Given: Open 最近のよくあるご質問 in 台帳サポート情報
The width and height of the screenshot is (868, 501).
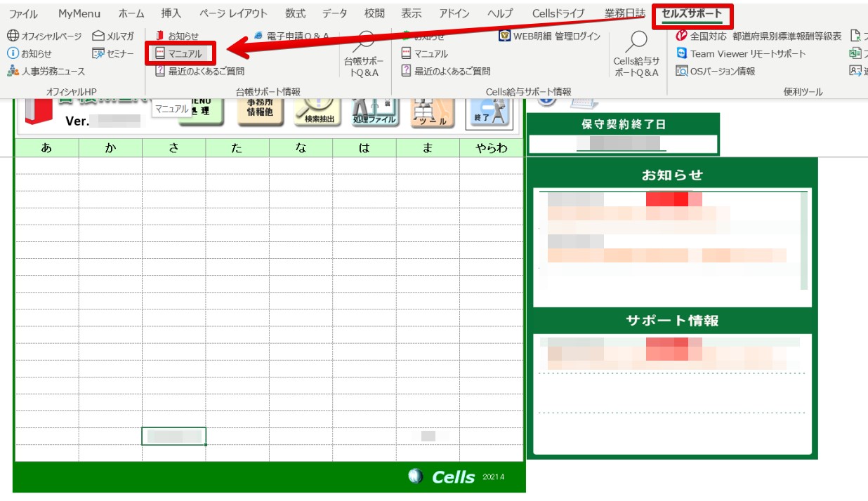Looking at the screenshot, I should [199, 71].
